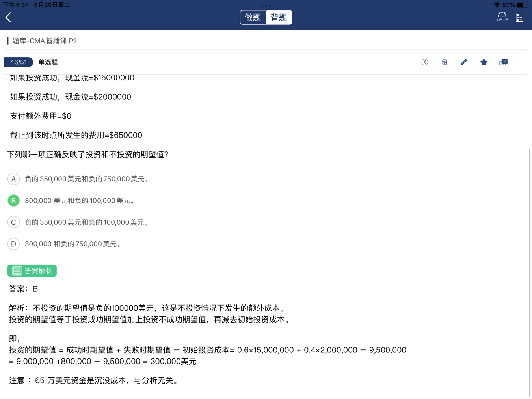Open the notes clipboard icon
Screen dimensions: 532x399
(x=444, y=62)
